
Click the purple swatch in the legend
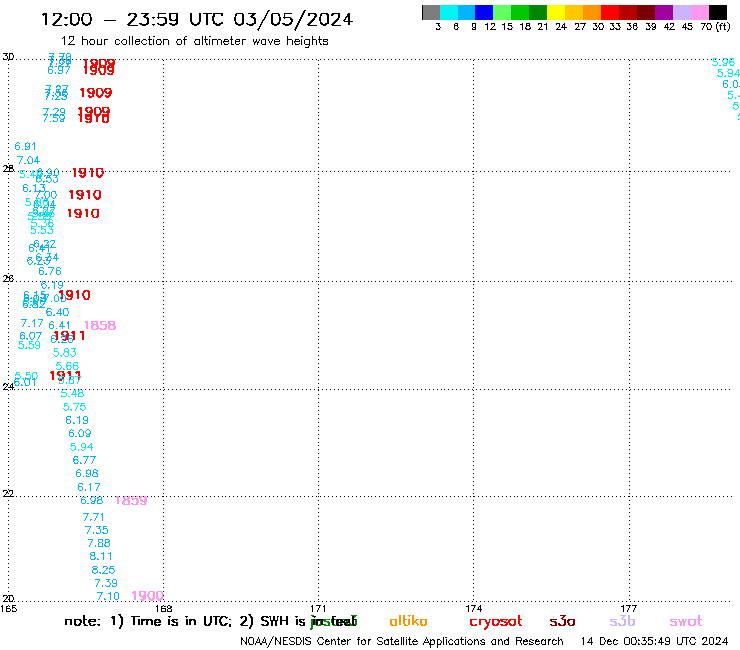[x=664, y=12]
